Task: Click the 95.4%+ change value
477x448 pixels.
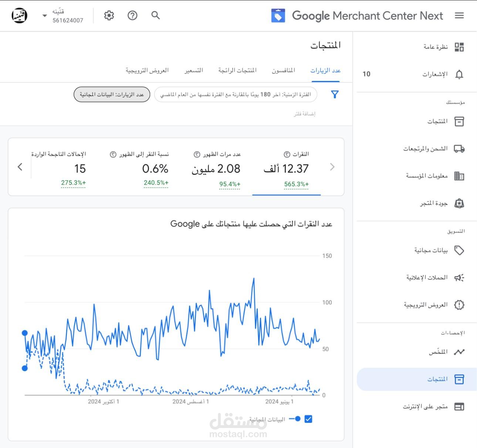Action: (230, 184)
